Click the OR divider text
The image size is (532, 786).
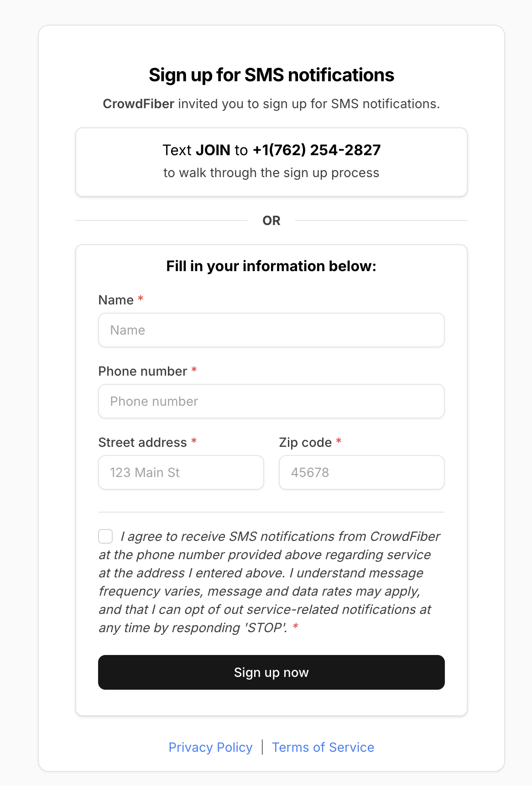pos(271,220)
